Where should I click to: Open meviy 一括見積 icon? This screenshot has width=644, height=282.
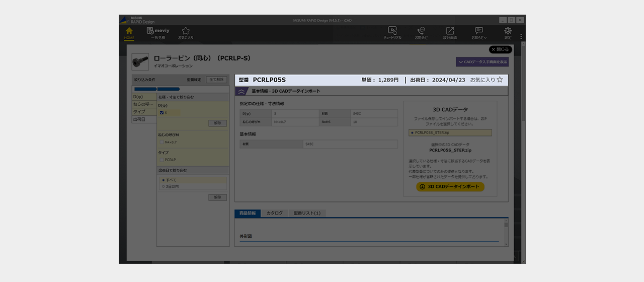tap(157, 33)
